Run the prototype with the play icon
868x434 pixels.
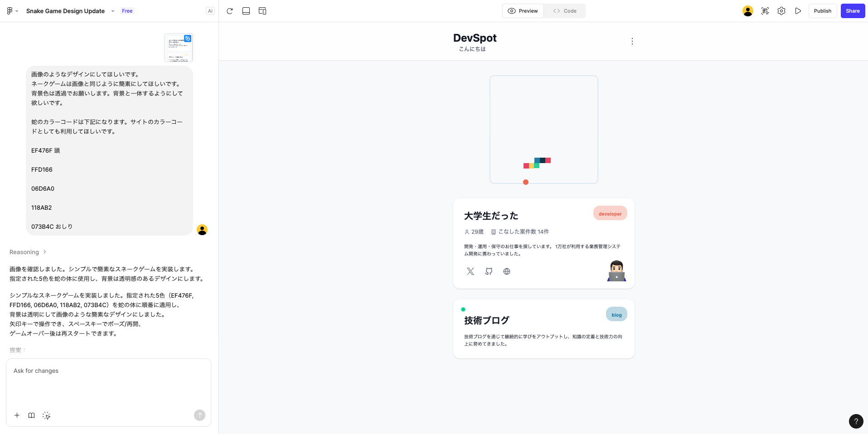click(x=798, y=11)
